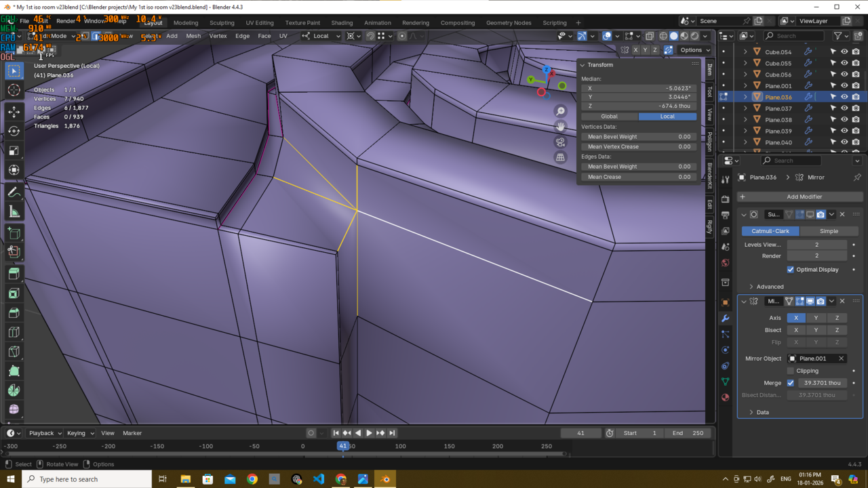Select the Measure tool
Viewport: 868px width, 488px height.
(x=14, y=212)
